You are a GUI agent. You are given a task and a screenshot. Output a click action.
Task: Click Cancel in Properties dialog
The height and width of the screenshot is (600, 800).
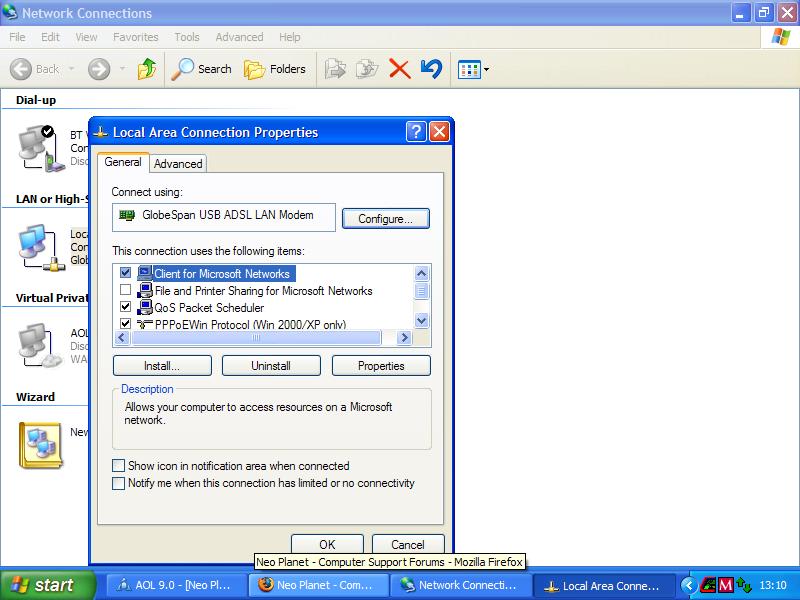(x=408, y=544)
